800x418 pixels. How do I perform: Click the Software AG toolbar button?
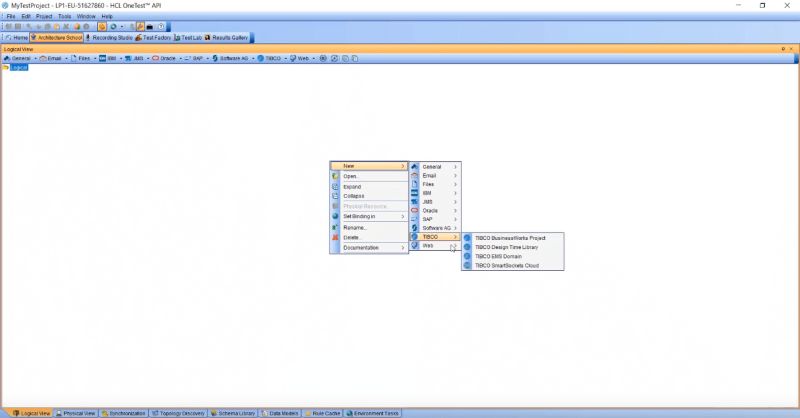(230, 59)
